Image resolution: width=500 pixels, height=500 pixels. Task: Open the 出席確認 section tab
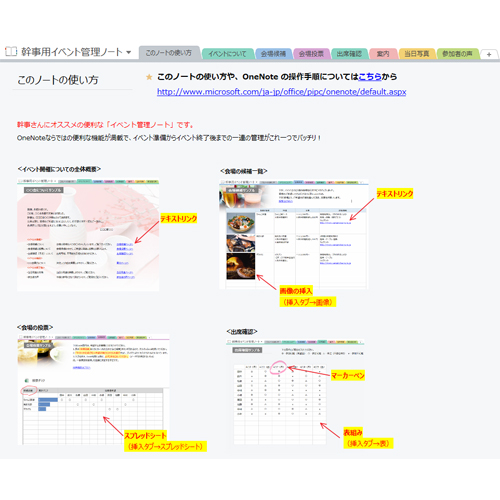tap(349, 54)
